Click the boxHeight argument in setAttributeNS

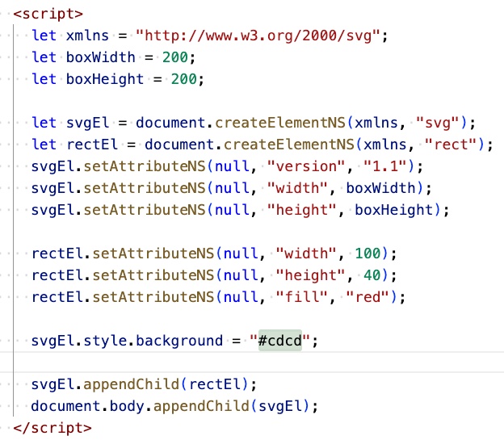pos(393,210)
